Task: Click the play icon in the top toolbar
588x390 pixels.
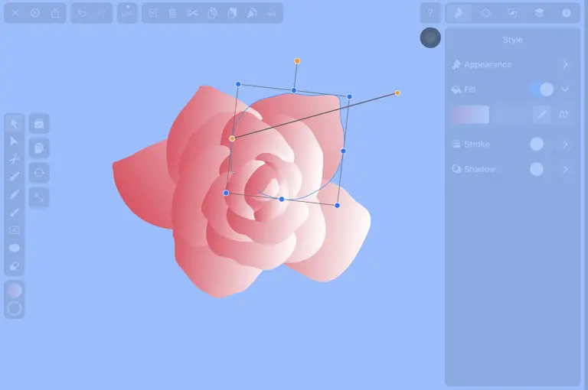Action: tap(35, 13)
